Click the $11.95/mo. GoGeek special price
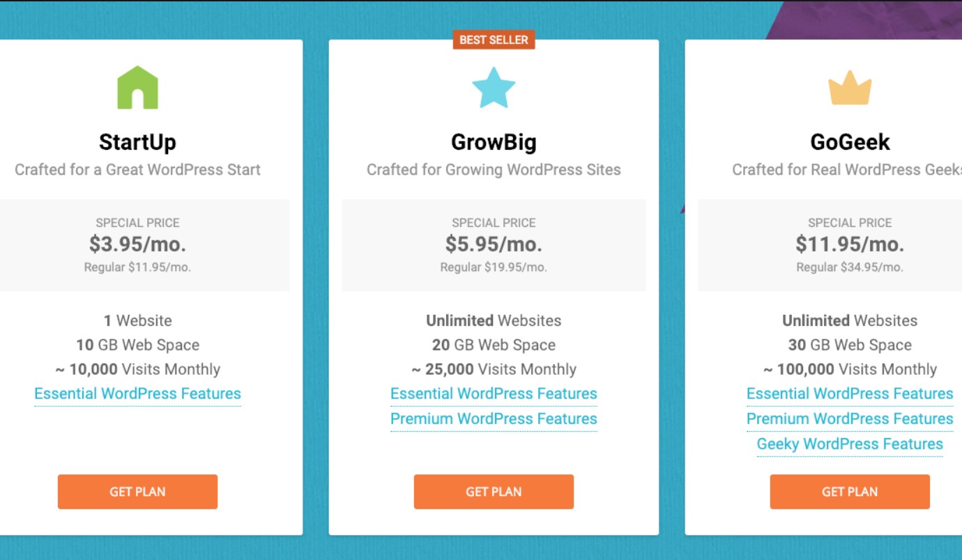The height and width of the screenshot is (560, 962). point(850,244)
